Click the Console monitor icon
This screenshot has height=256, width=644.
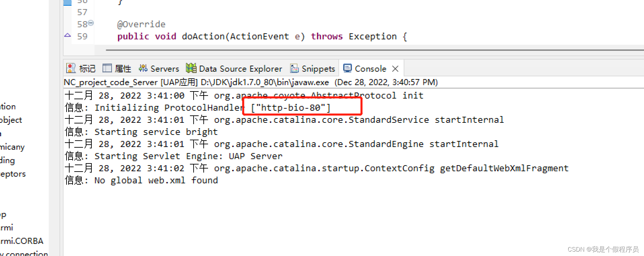348,68
